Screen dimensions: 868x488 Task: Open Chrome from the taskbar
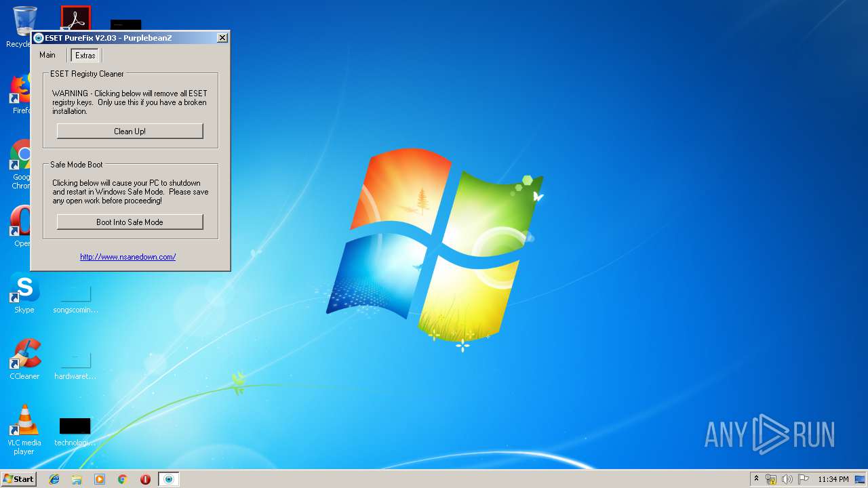click(x=123, y=479)
